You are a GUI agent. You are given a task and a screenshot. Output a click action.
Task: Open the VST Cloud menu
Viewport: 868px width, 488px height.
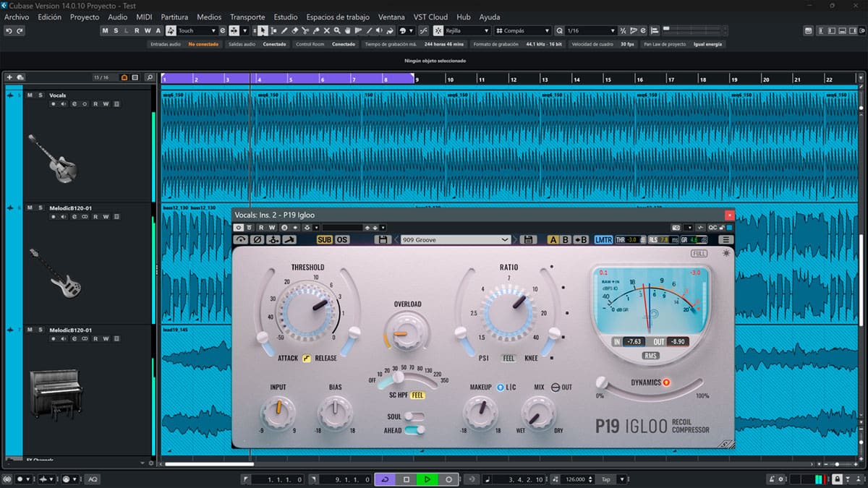click(x=431, y=17)
